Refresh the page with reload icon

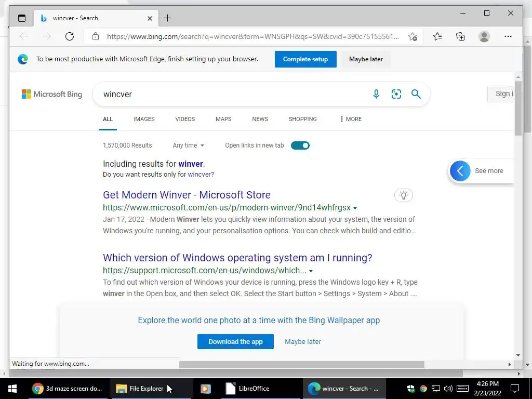tap(70, 36)
